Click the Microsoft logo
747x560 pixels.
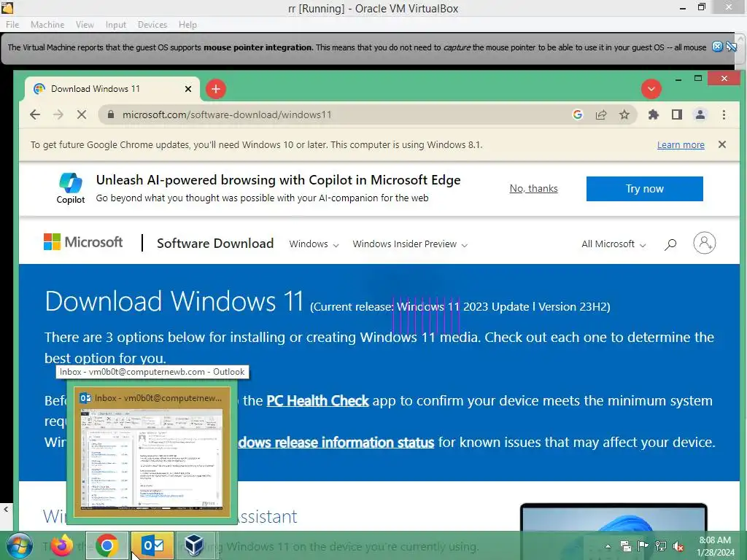[x=83, y=242]
